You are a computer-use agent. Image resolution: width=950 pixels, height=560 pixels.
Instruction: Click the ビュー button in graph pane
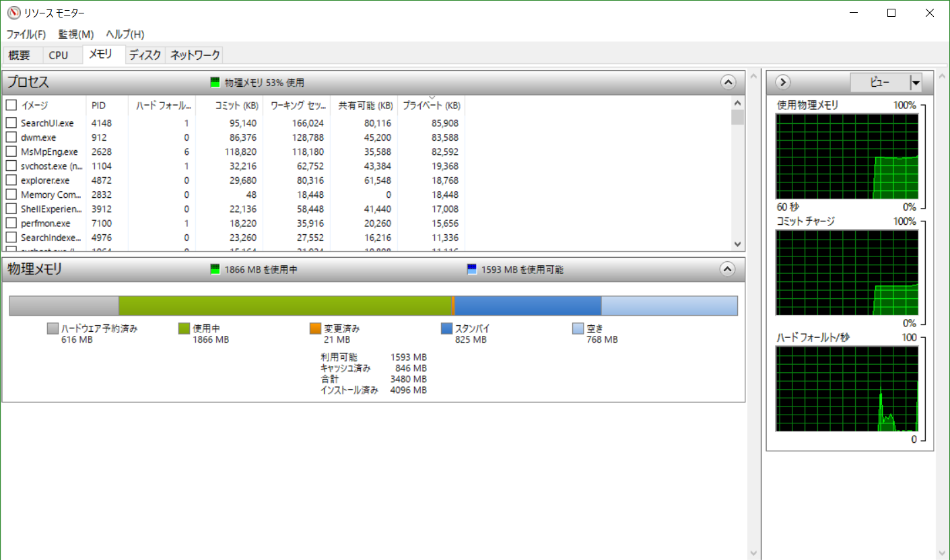click(x=880, y=83)
